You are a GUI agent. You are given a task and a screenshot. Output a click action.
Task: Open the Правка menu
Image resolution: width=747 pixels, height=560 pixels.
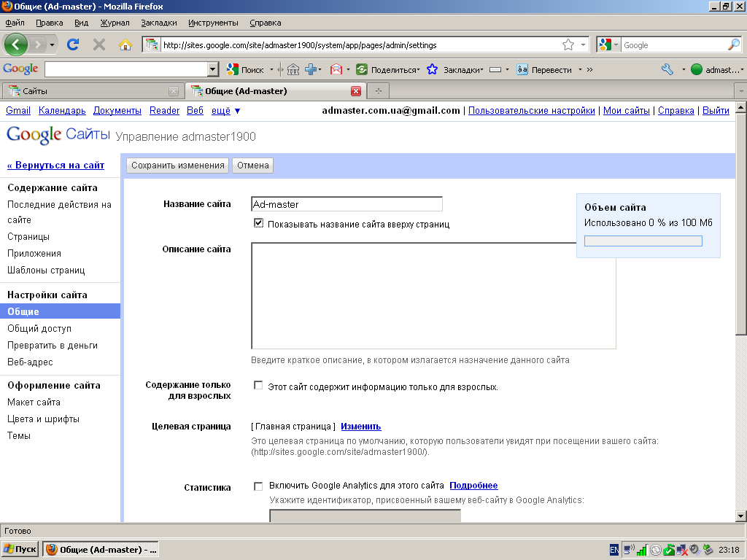[x=49, y=23]
